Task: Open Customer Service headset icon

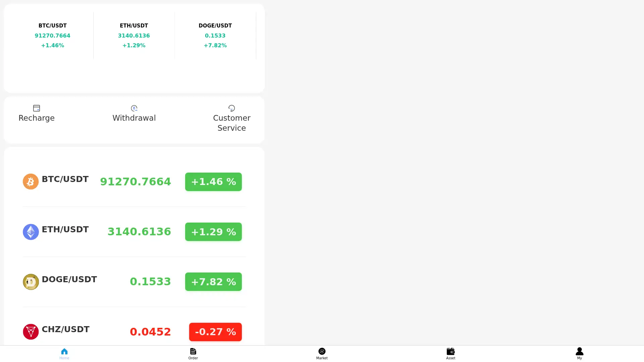Action: coord(231,108)
